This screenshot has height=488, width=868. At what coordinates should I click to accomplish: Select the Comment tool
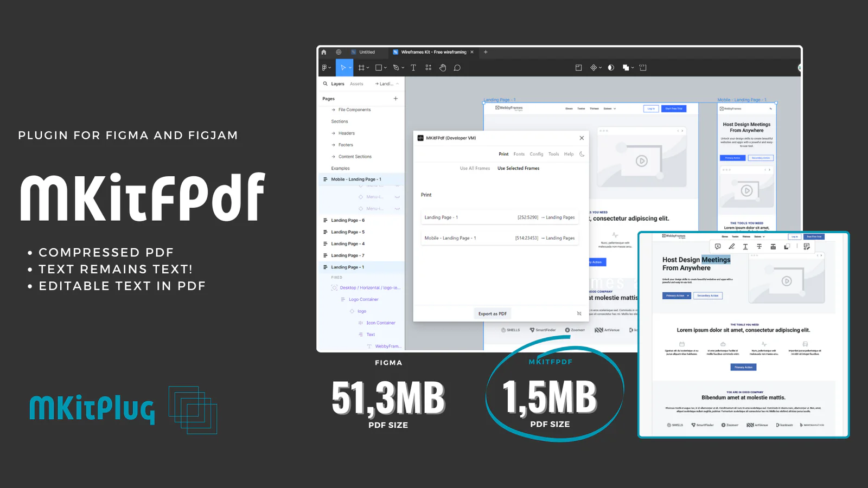click(x=457, y=68)
